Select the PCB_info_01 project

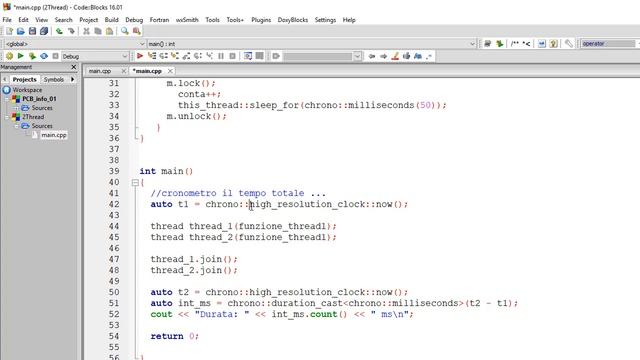pyautogui.click(x=39, y=99)
